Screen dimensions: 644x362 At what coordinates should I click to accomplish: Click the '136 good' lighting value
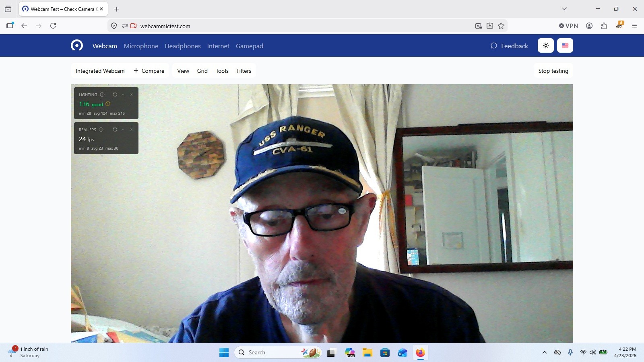[91, 104]
